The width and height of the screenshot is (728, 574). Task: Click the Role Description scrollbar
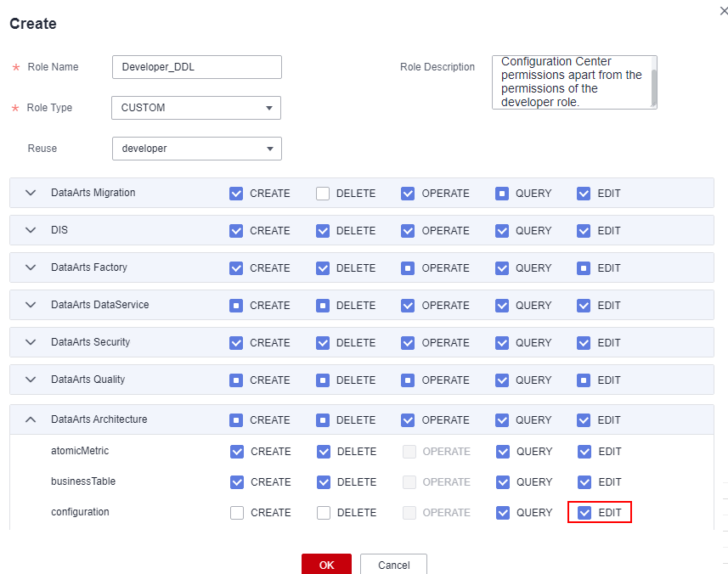coord(654,87)
